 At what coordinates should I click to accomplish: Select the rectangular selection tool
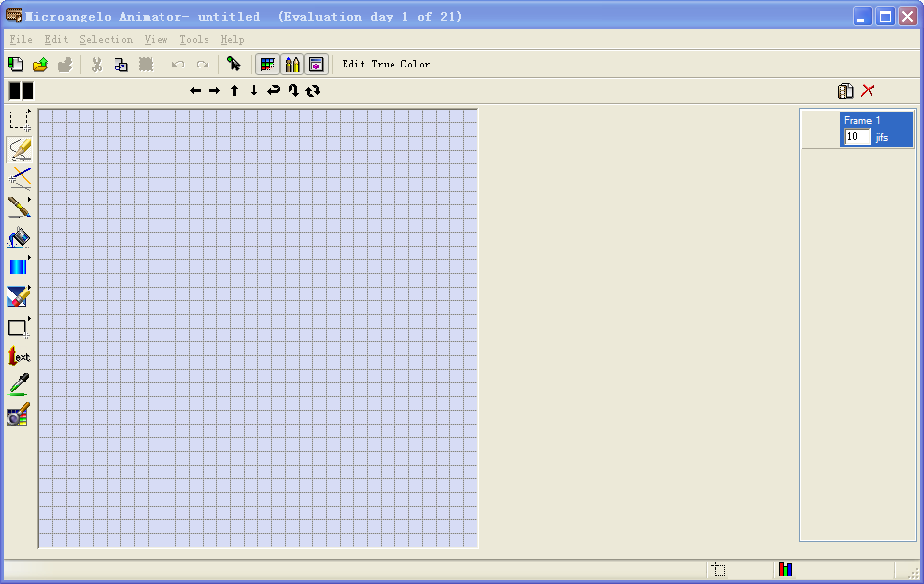click(19, 120)
